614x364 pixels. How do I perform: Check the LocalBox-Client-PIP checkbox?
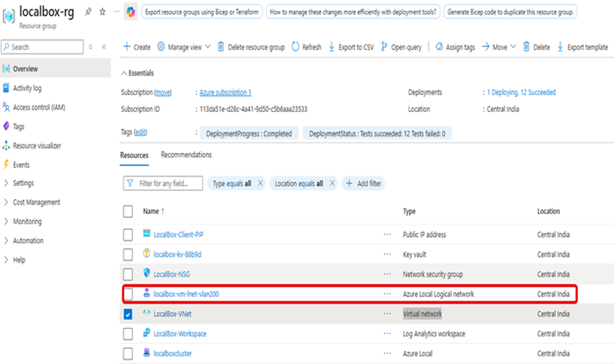pyautogui.click(x=128, y=235)
